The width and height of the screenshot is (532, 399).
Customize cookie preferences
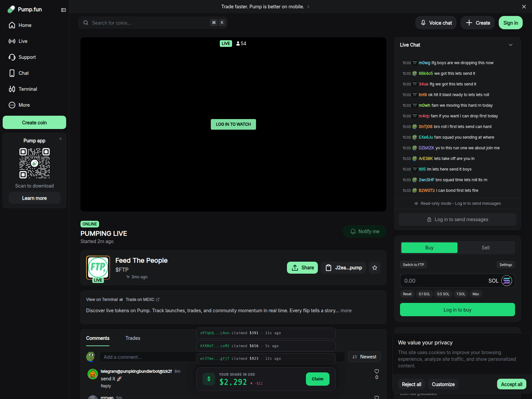[x=443, y=384]
